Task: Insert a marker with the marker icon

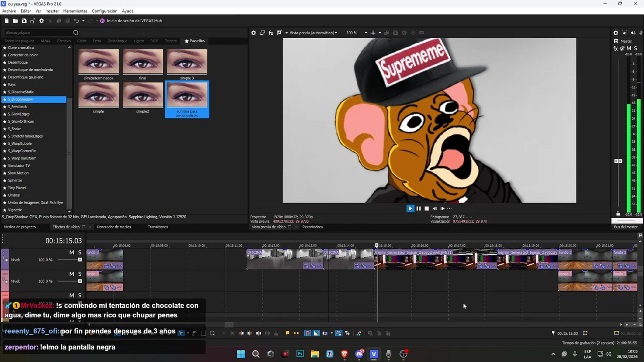Action: [x=287, y=333]
